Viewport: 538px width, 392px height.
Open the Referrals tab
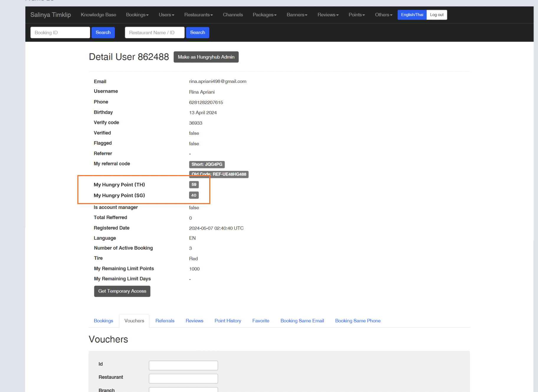165,321
